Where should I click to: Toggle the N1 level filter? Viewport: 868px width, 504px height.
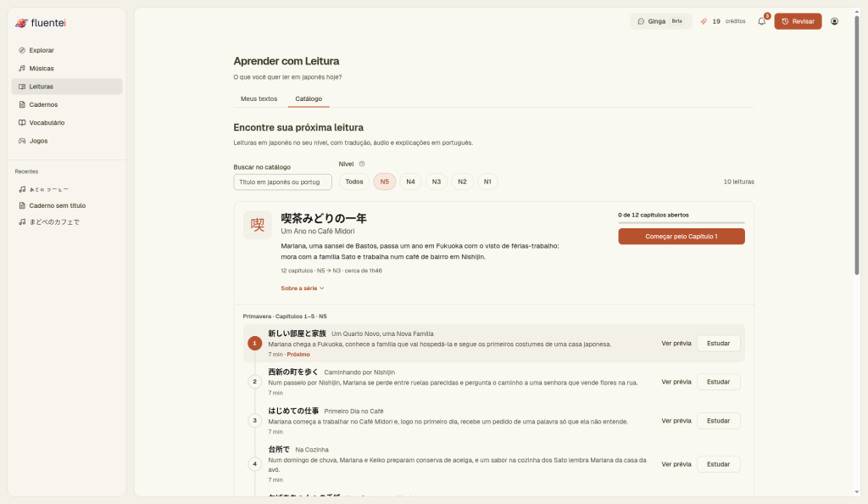(487, 182)
